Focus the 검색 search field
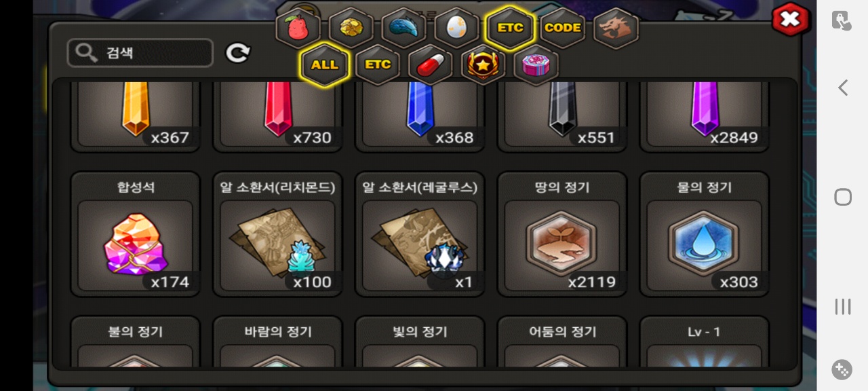868x391 pixels. click(x=140, y=53)
